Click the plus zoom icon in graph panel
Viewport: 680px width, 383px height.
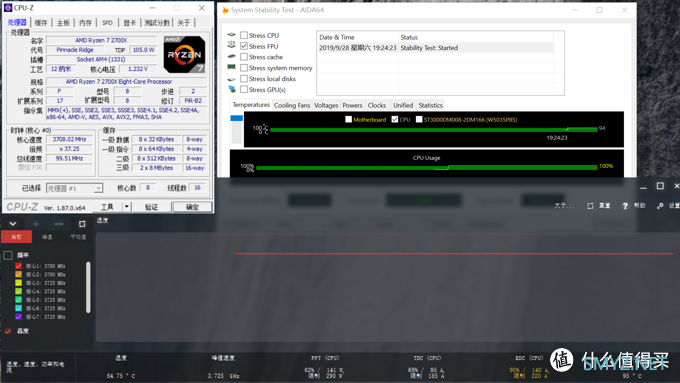click(36, 224)
